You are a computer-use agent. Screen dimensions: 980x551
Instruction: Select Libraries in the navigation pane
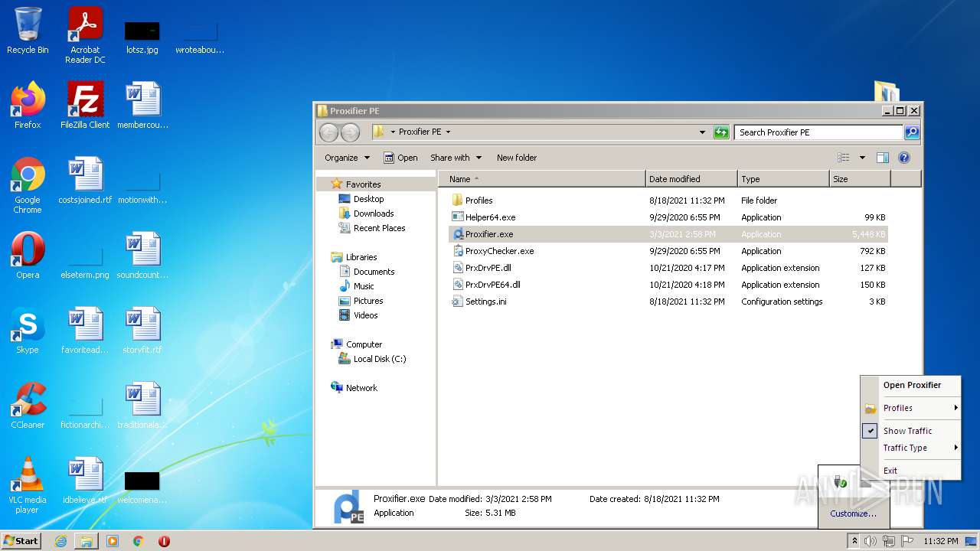pos(361,257)
